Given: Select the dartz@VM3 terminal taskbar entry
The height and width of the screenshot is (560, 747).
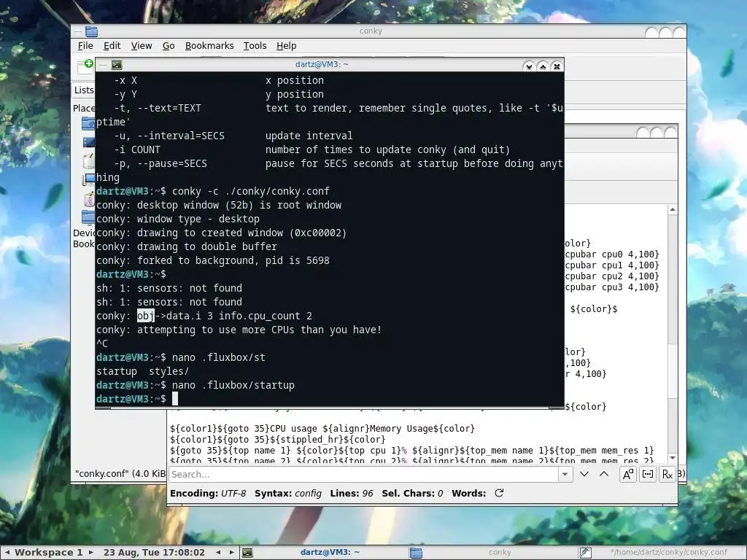Looking at the screenshot, I should click(324, 553).
